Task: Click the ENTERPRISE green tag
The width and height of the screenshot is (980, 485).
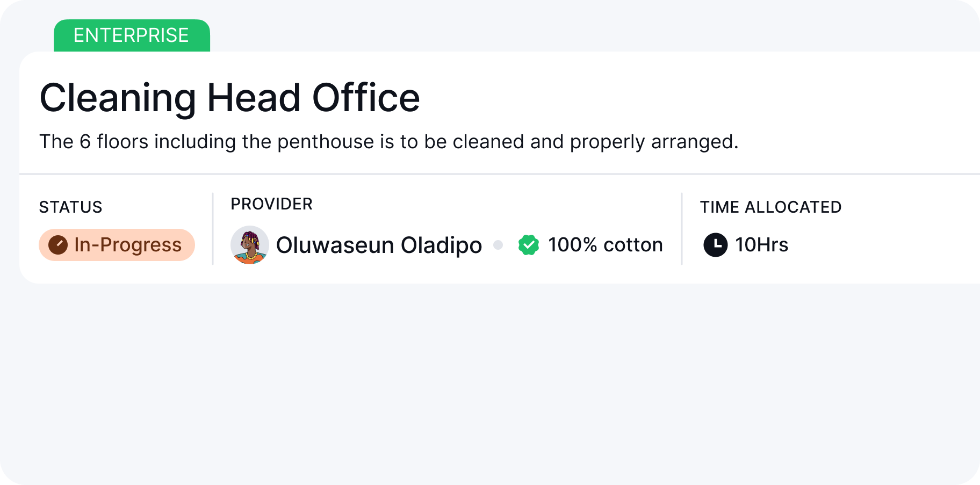Action: (x=132, y=35)
